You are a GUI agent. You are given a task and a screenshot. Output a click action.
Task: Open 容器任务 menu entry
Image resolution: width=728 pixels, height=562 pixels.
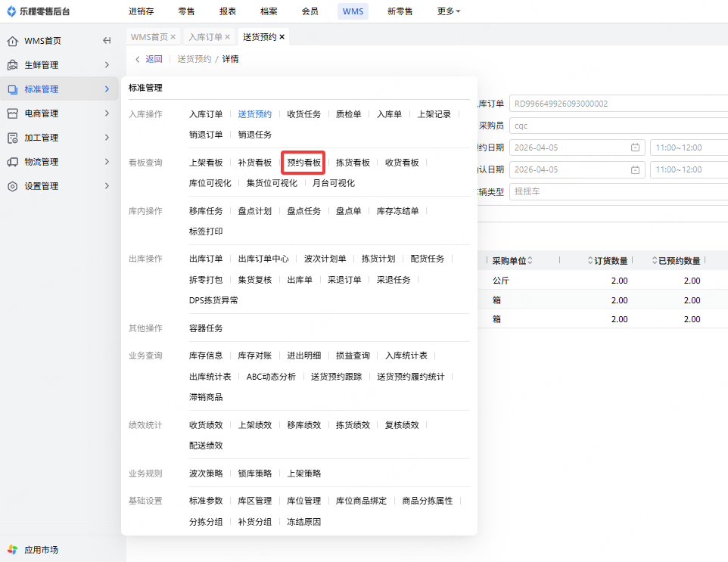(x=206, y=328)
